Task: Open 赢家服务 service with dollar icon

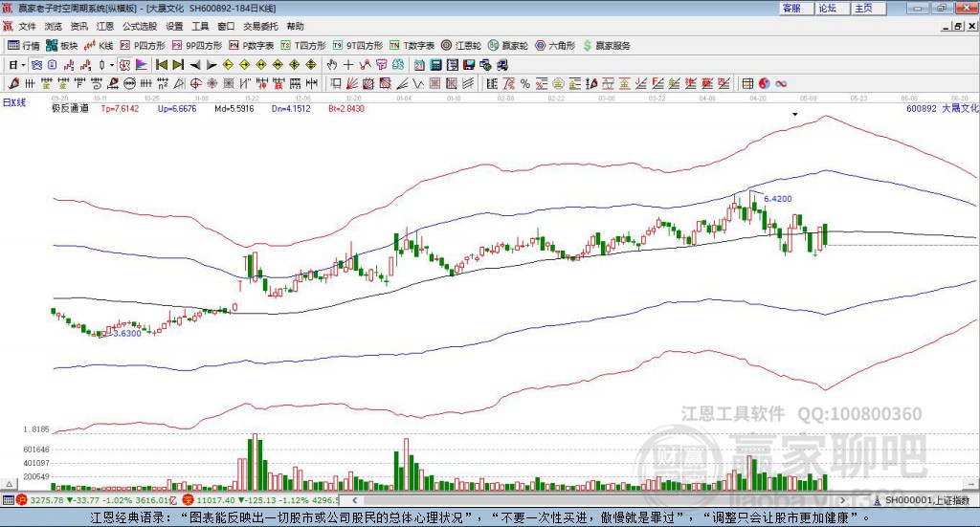Action: tap(607, 46)
